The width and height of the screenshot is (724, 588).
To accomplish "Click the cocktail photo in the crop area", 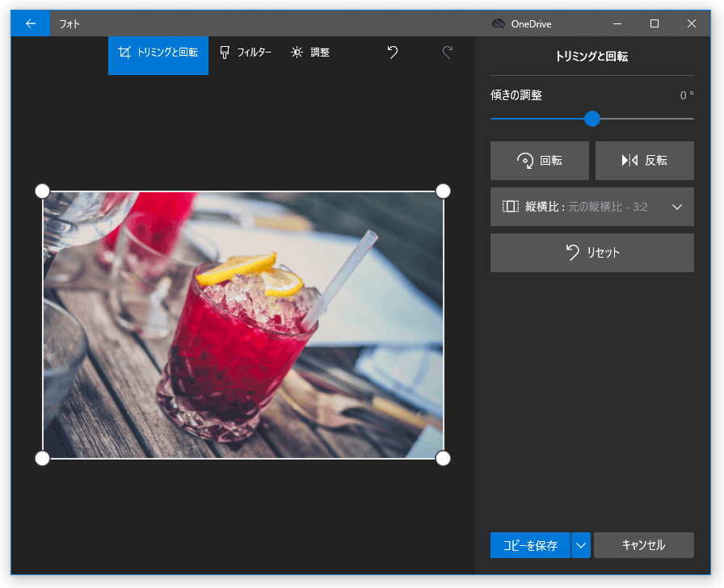I will point(243,325).
